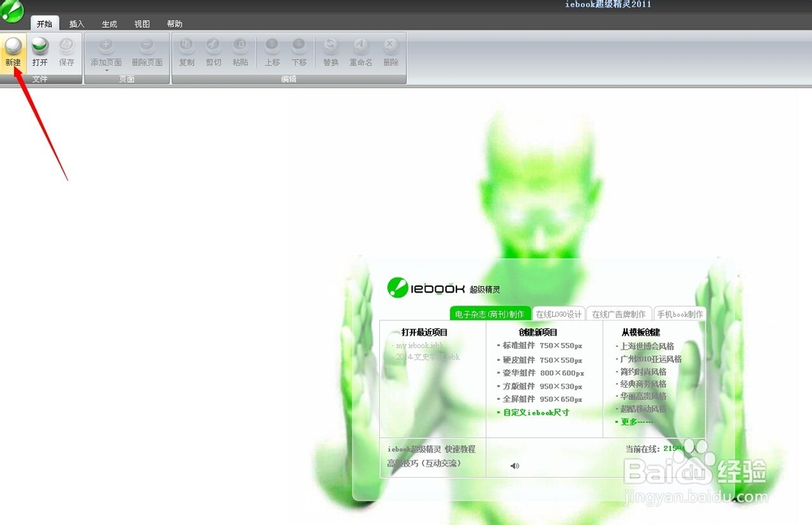Image resolution: width=812 pixels, height=525 pixels.
Task: Open the recent project starting with 2014
Action: coord(428,357)
